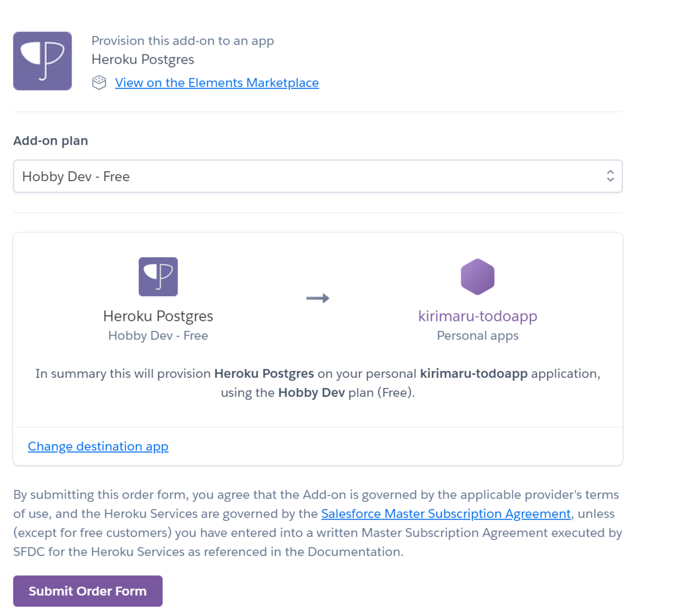Open the Salesforce Master Subscription Agreement link
The image size is (676, 616).
point(446,514)
